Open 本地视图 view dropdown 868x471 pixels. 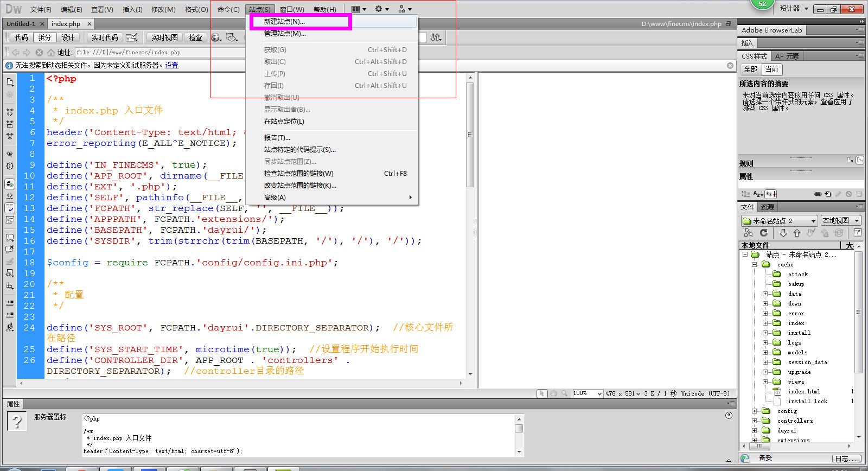tap(841, 220)
